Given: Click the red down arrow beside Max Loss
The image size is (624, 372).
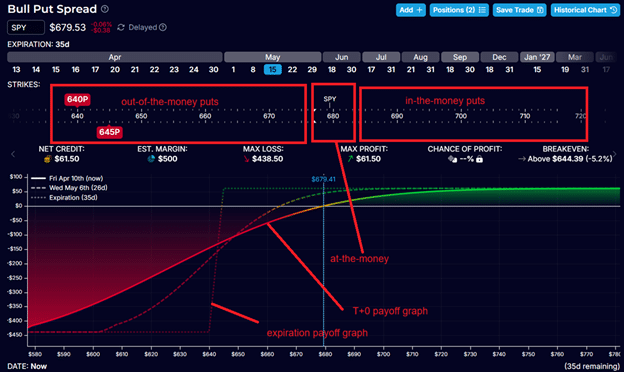Looking at the screenshot, I should coord(246,159).
